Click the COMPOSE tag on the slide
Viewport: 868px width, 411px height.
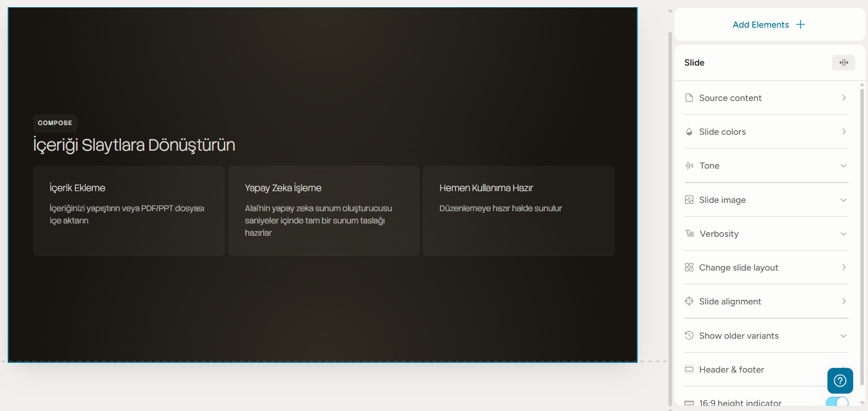(x=55, y=123)
